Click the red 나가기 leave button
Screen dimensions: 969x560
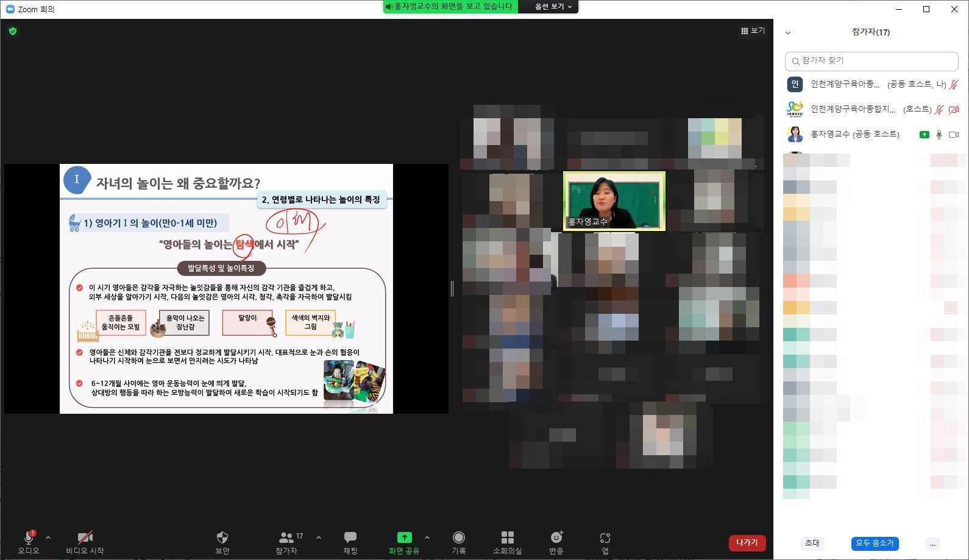pyautogui.click(x=747, y=542)
